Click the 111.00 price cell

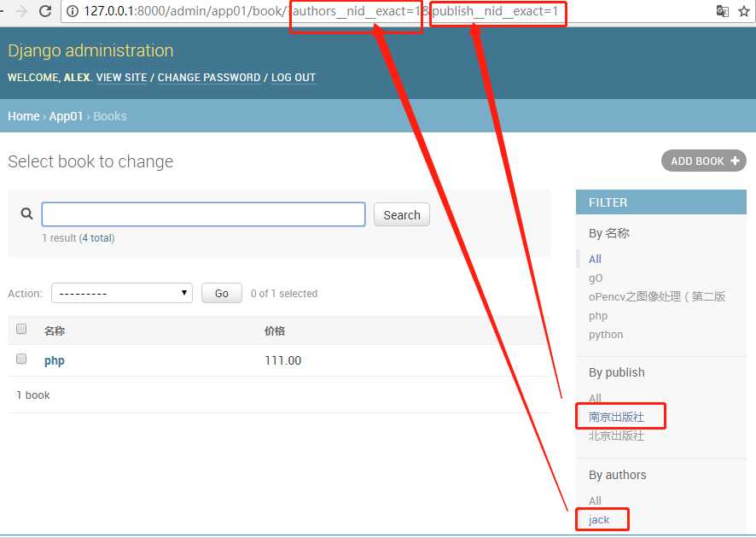click(283, 360)
